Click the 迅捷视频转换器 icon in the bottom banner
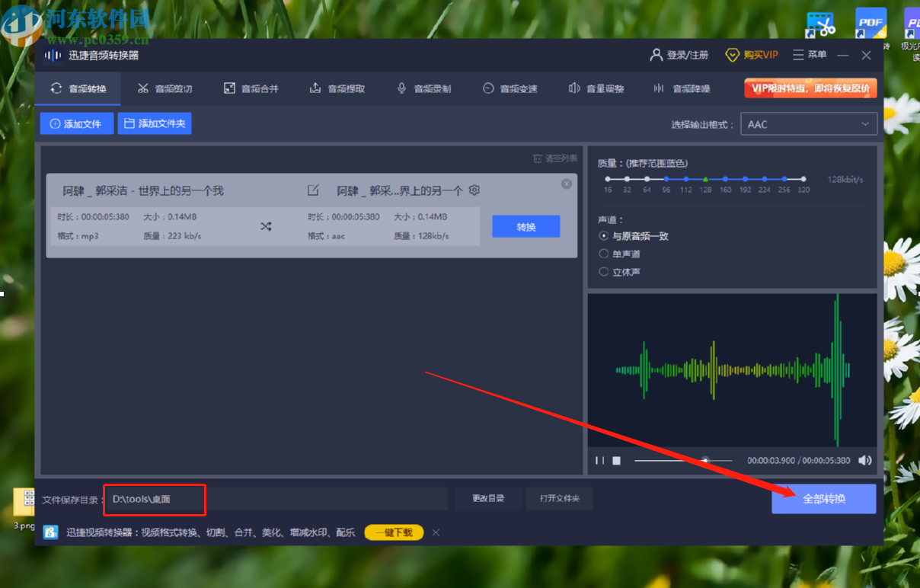This screenshot has width=920, height=588. (x=50, y=532)
